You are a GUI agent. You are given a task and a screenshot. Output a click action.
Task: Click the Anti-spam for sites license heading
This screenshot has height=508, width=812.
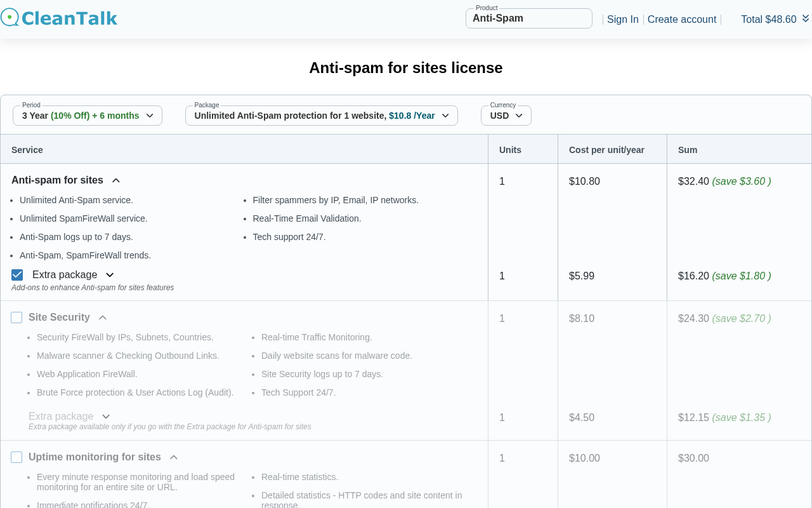(x=406, y=68)
